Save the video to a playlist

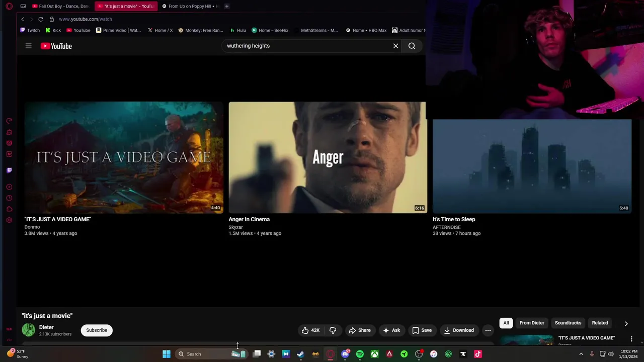point(422,330)
